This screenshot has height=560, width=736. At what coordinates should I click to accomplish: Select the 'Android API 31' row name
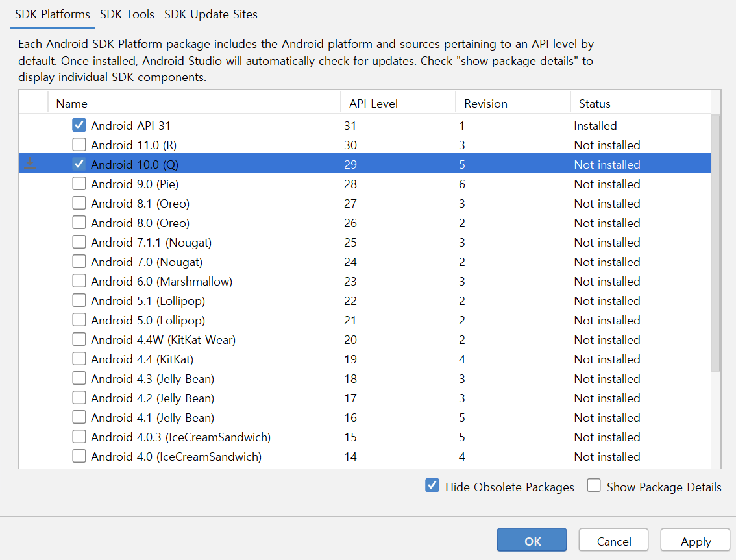[130, 126]
